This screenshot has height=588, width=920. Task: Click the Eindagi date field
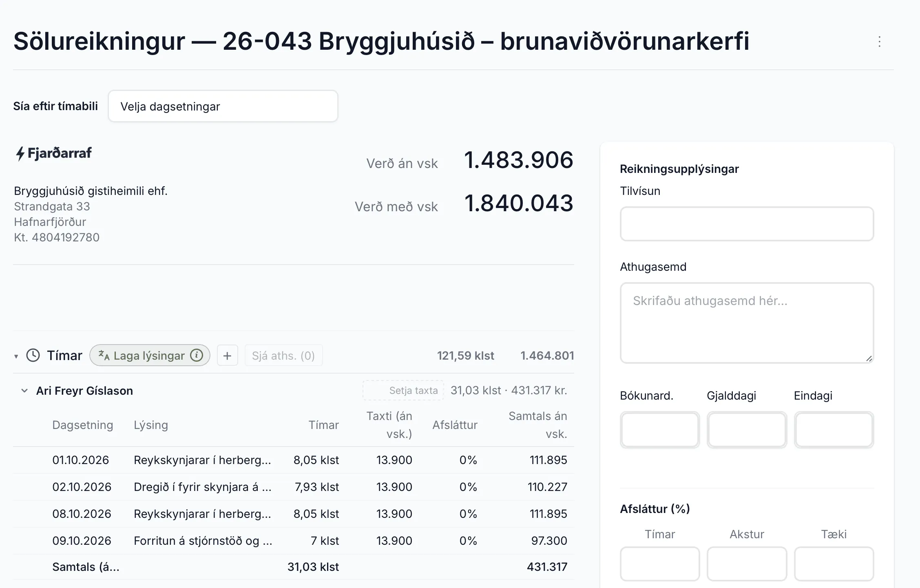[834, 430]
